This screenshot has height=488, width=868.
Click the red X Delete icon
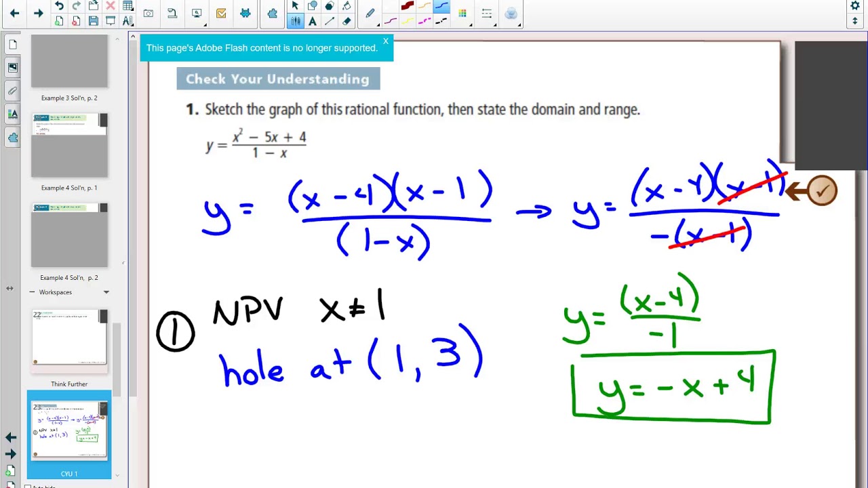(x=111, y=6)
